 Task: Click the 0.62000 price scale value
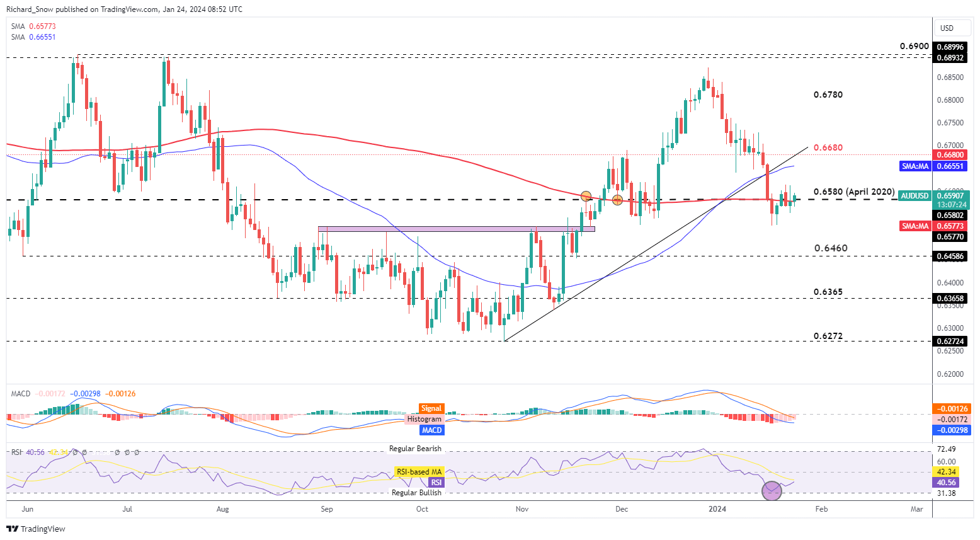click(951, 374)
